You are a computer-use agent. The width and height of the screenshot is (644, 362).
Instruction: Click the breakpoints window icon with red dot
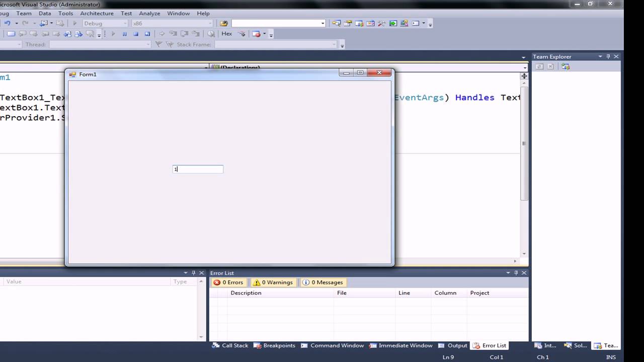point(257,34)
